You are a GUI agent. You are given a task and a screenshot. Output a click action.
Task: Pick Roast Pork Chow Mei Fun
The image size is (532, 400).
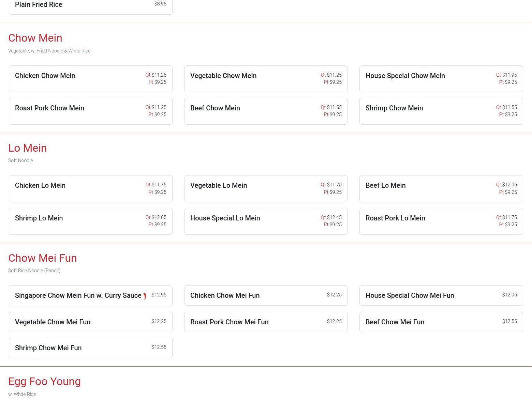(x=266, y=322)
